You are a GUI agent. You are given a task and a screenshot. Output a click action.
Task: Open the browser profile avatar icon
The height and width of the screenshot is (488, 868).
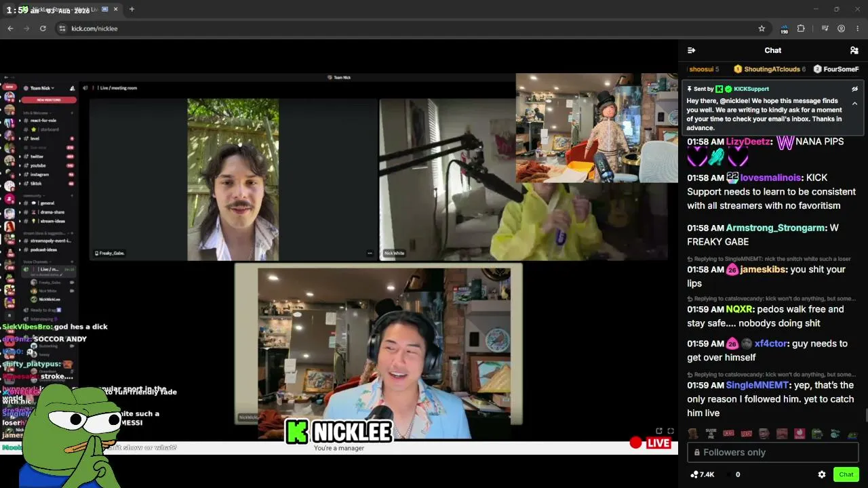coord(841,28)
